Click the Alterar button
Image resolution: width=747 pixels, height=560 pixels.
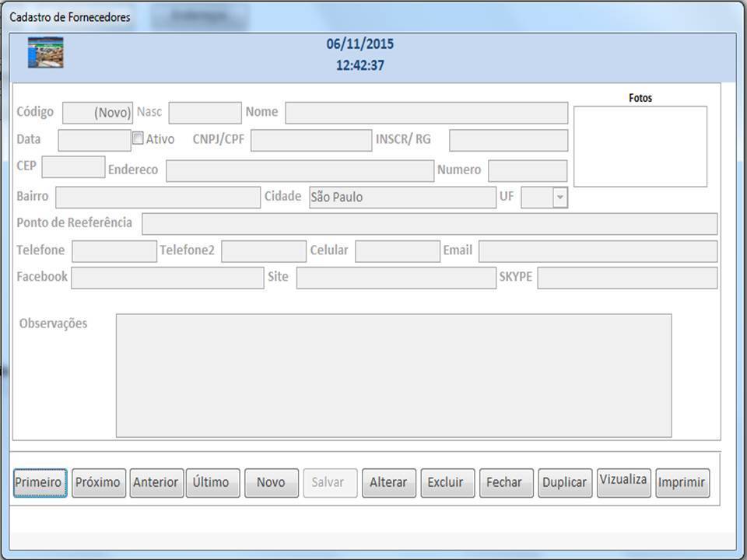tap(388, 482)
